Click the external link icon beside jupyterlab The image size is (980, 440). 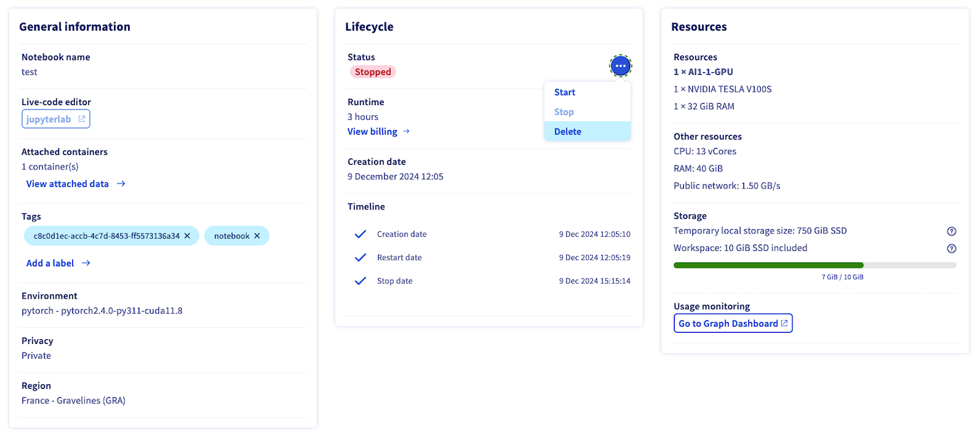(x=81, y=119)
